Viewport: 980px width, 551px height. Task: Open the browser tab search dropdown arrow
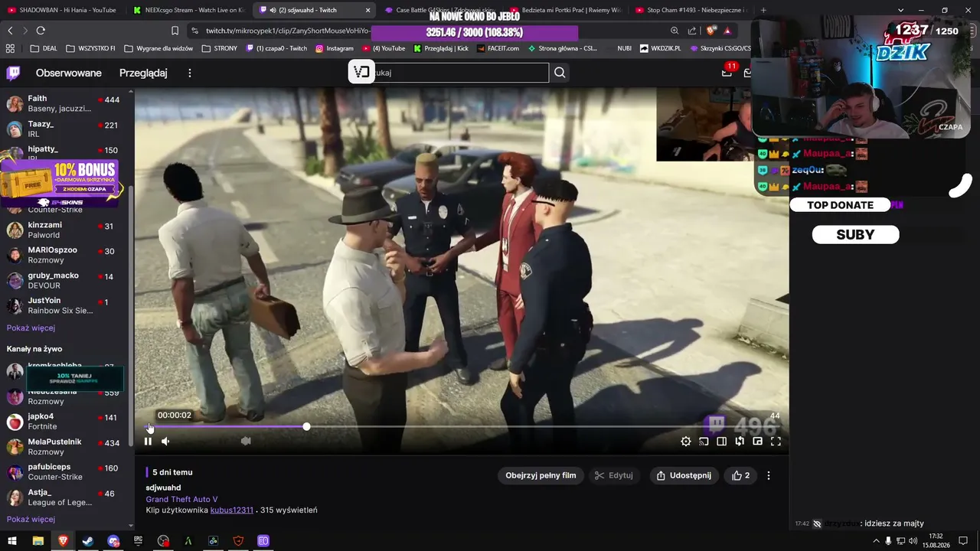pyautogui.click(x=900, y=10)
